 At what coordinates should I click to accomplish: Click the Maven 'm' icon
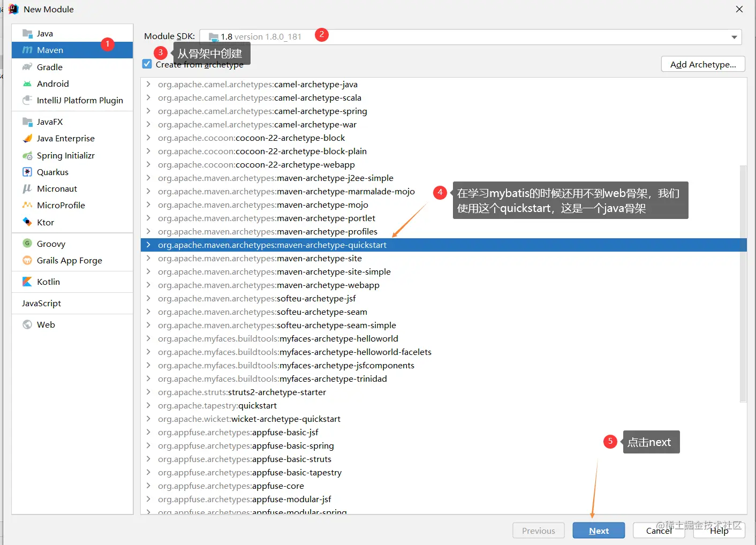click(x=27, y=50)
